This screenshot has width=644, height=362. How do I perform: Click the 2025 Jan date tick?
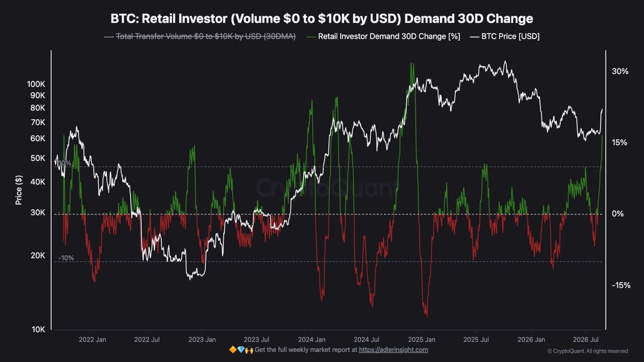(422, 339)
